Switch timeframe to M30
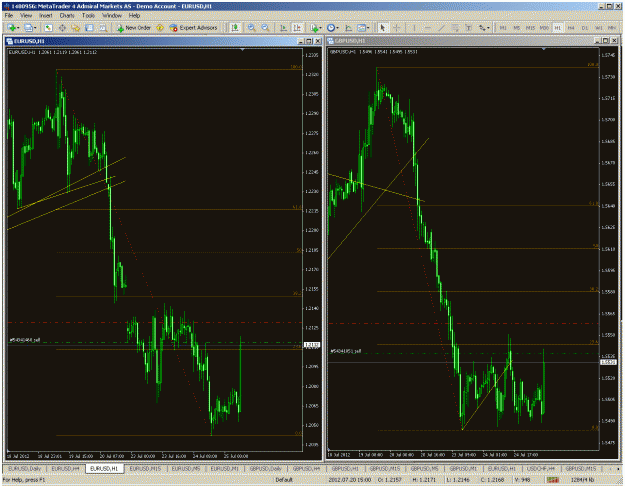625x486 pixels. pos(544,28)
